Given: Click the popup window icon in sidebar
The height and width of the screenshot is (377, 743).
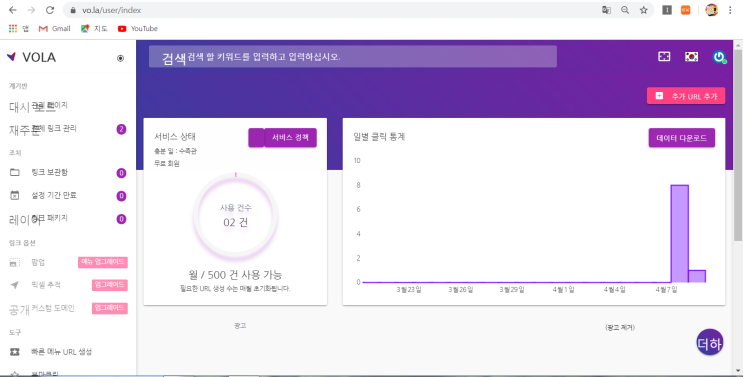Looking at the screenshot, I should click(15, 262).
